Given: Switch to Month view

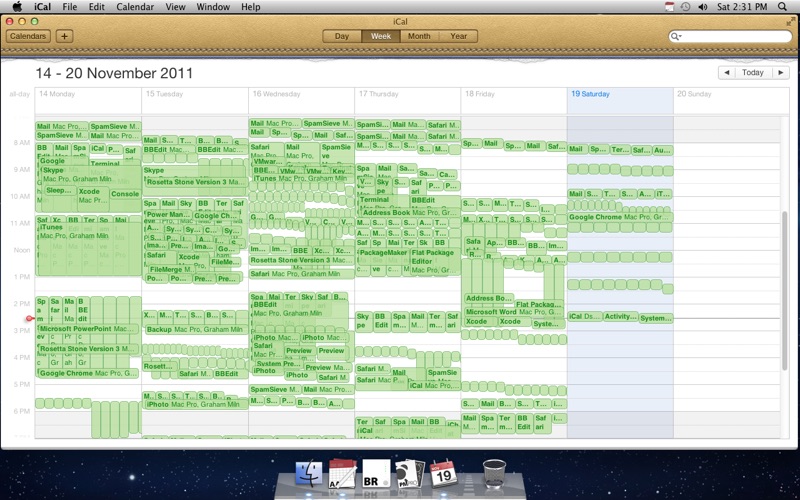Looking at the screenshot, I should [419, 36].
